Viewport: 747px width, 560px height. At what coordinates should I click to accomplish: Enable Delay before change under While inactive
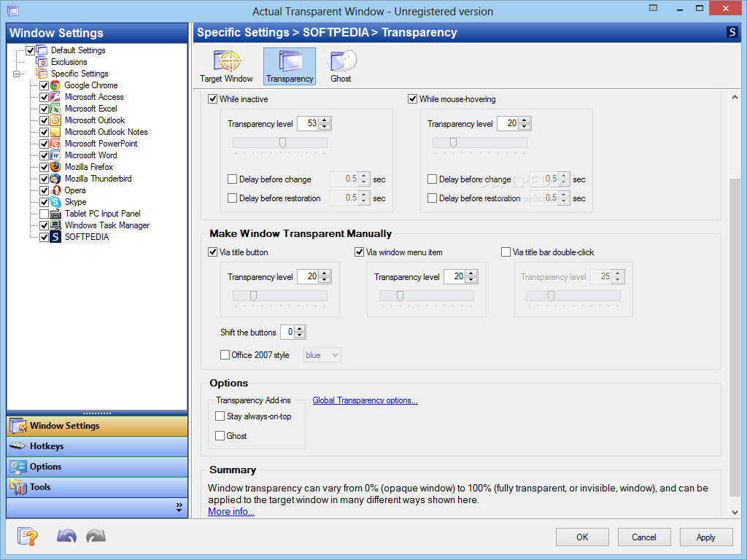coord(233,179)
